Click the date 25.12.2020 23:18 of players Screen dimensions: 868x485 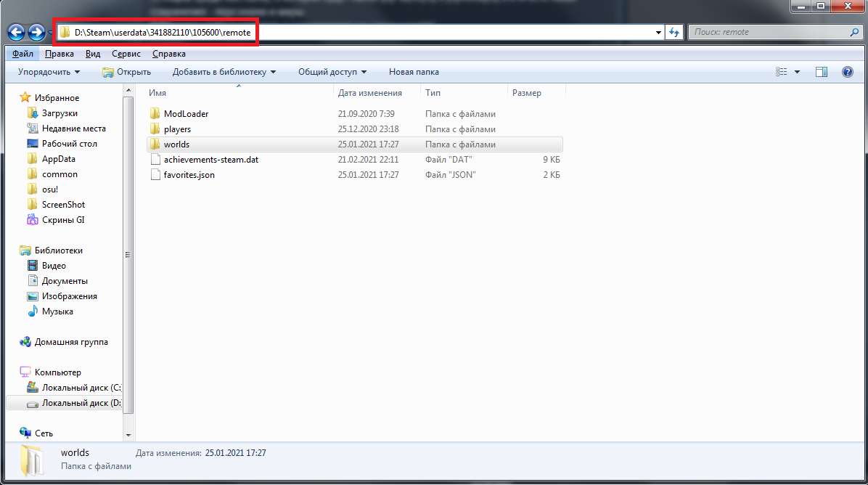click(369, 129)
